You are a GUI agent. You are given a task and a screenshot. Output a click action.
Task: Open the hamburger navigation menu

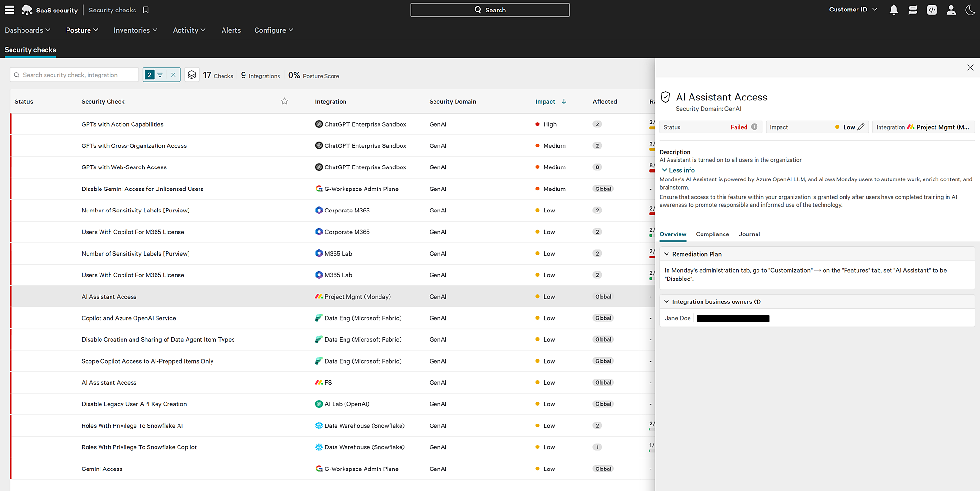[x=10, y=10]
